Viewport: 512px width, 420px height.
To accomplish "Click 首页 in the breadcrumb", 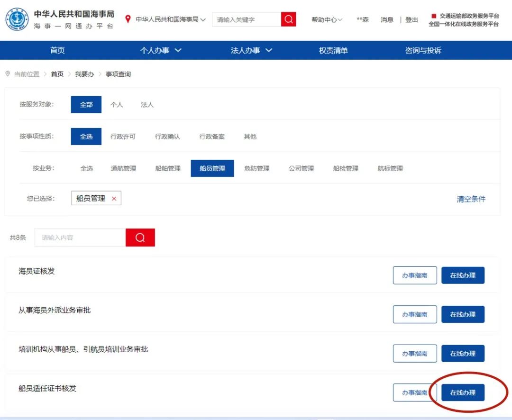I will tap(57, 74).
